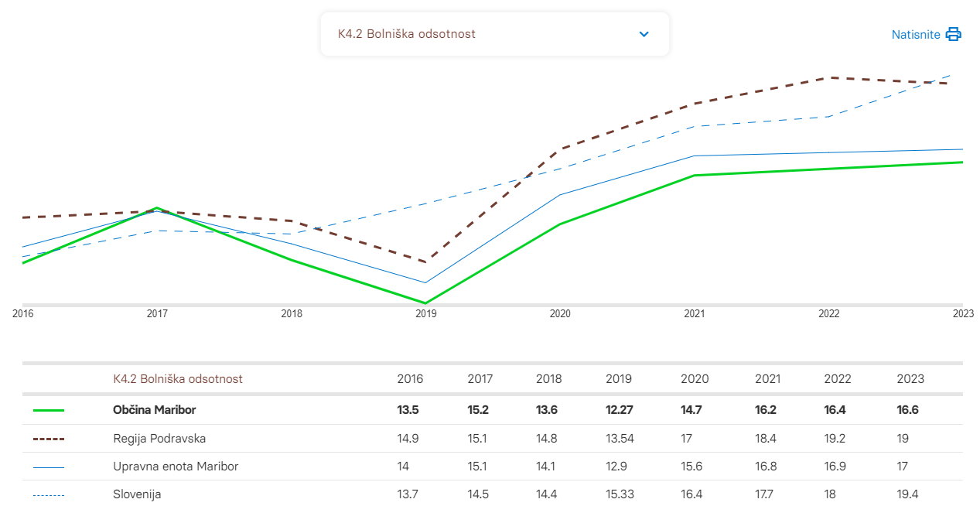Select the Upravna enota Maribor row label
The height and width of the screenshot is (506, 980).
[176, 467]
